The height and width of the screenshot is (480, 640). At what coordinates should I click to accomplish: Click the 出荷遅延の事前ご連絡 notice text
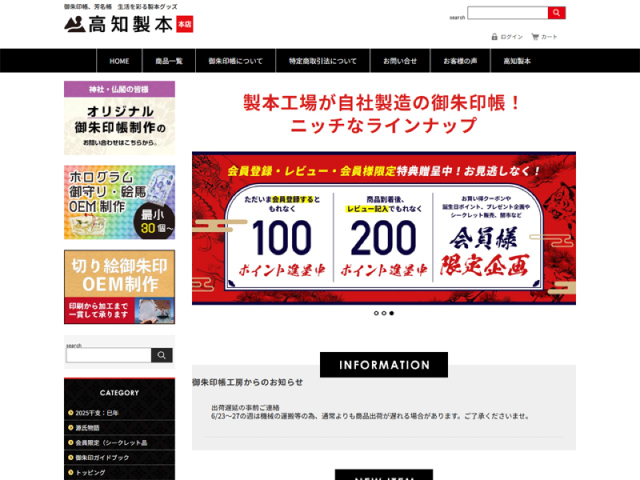pos(245,407)
